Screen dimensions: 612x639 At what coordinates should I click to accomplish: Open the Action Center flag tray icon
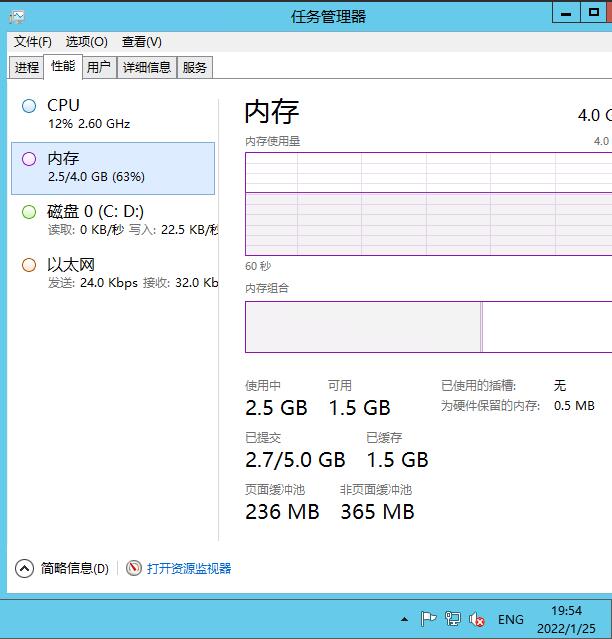point(428,619)
